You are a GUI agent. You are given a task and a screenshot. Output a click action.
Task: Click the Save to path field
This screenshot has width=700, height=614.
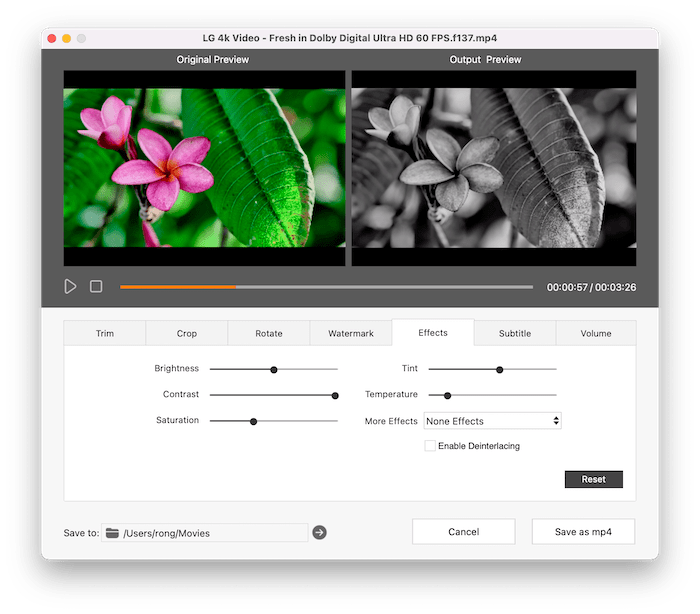point(212,533)
